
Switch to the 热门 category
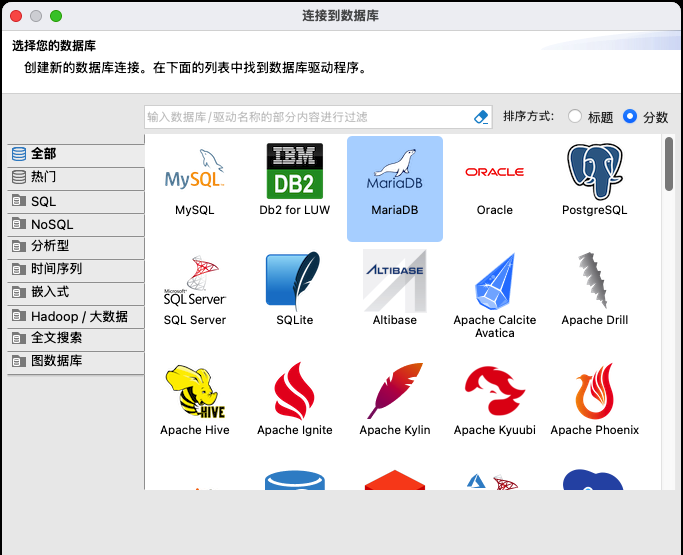76,177
